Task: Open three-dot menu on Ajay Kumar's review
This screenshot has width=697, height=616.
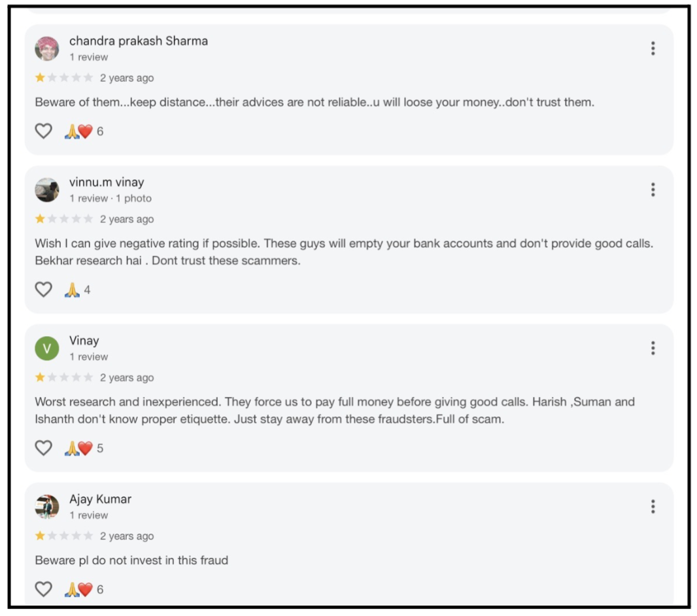Action: [653, 506]
